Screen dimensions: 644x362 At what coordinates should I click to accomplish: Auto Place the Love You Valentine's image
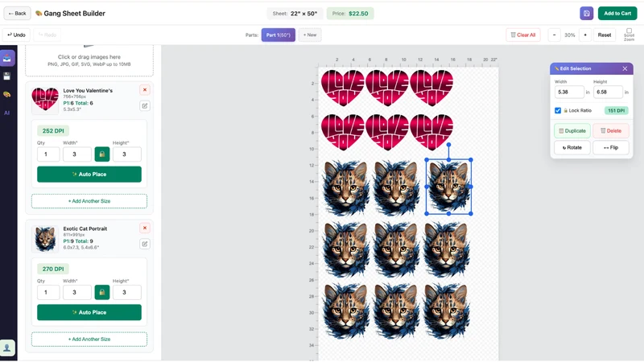[89, 175]
